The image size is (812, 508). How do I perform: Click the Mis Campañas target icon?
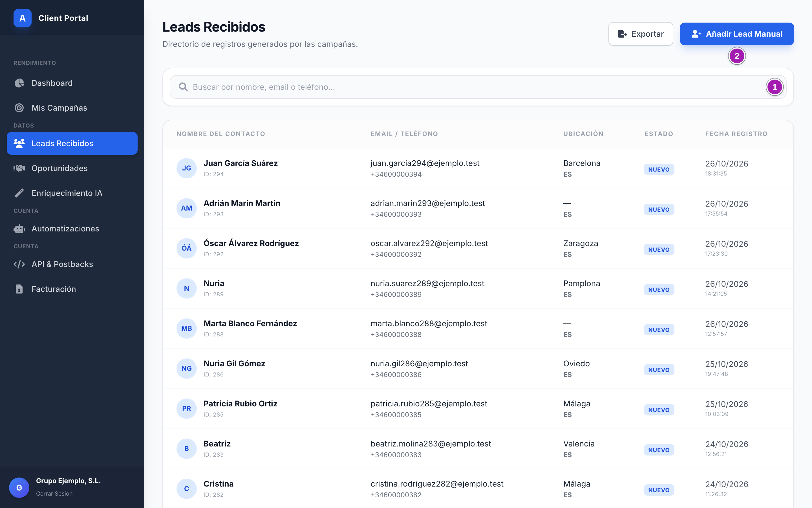(19, 108)
